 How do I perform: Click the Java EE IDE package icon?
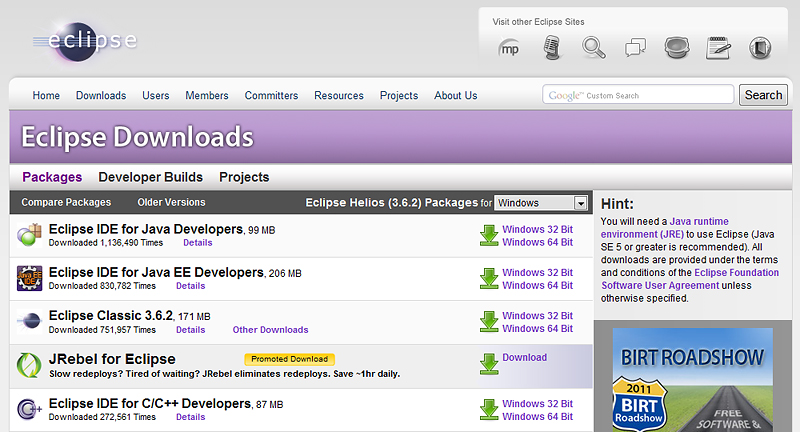pyautogui.click(x=29, y=278)
